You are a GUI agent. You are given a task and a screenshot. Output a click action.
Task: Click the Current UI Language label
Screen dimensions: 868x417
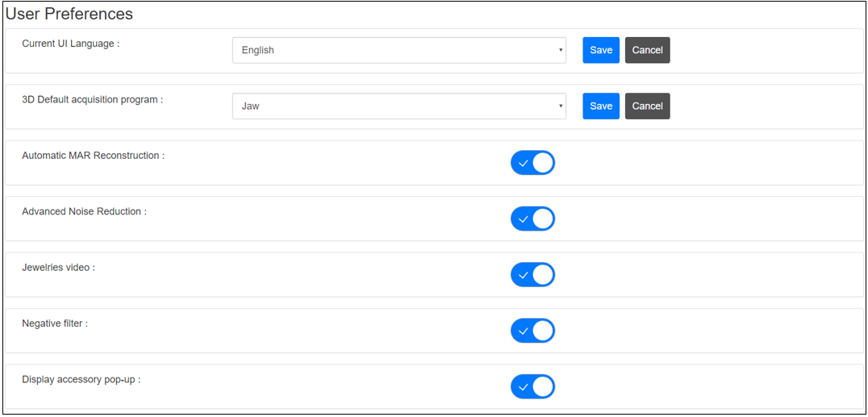point(70,44)
